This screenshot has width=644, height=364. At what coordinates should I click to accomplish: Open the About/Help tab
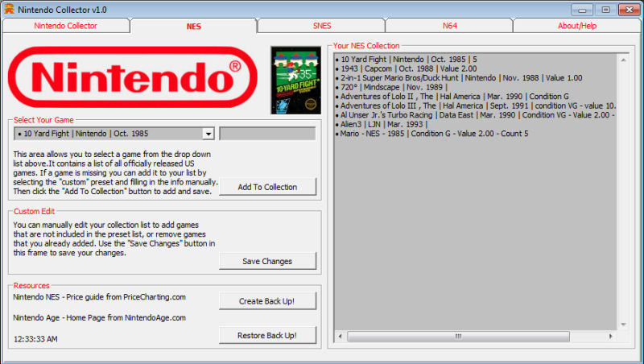click(x=576, y=26)
